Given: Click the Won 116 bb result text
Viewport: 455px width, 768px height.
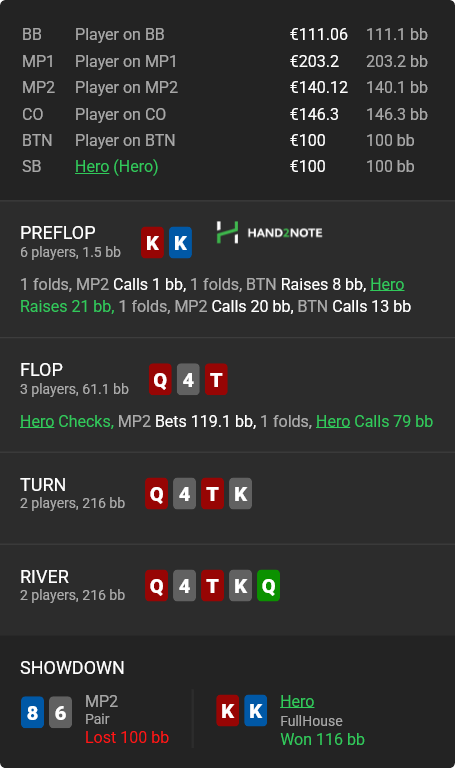Looking at the screenshot, I should click(x=322, y=739).
